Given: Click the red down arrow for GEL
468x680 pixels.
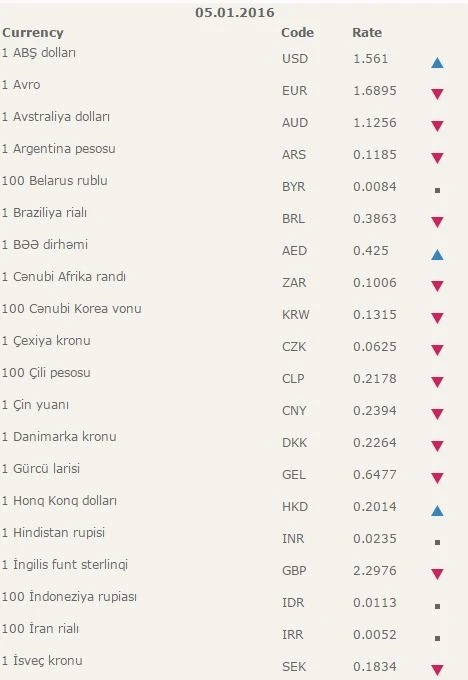Looking at the screenshot, I should (437, 478).
